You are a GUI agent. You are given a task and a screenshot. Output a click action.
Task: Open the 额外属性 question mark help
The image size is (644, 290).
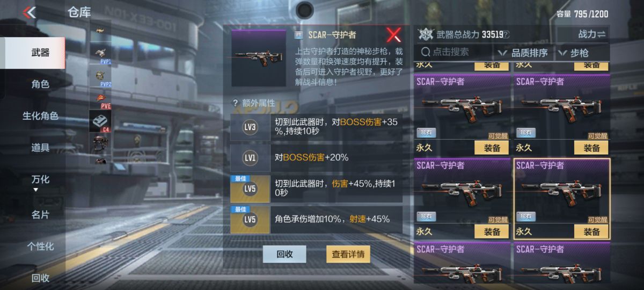pyautogui.click(x=235, y=103)
